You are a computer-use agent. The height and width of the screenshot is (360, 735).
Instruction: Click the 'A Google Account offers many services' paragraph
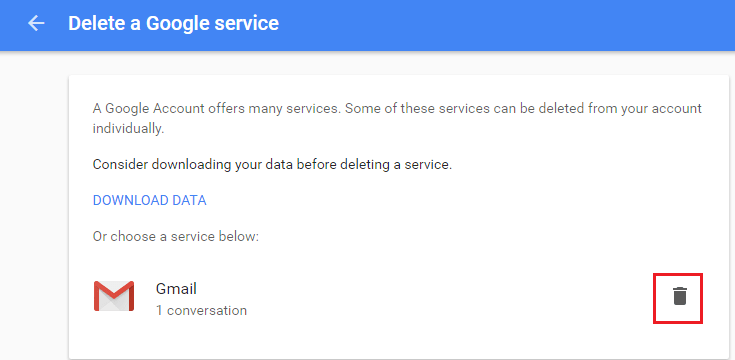tap(397, 119)
